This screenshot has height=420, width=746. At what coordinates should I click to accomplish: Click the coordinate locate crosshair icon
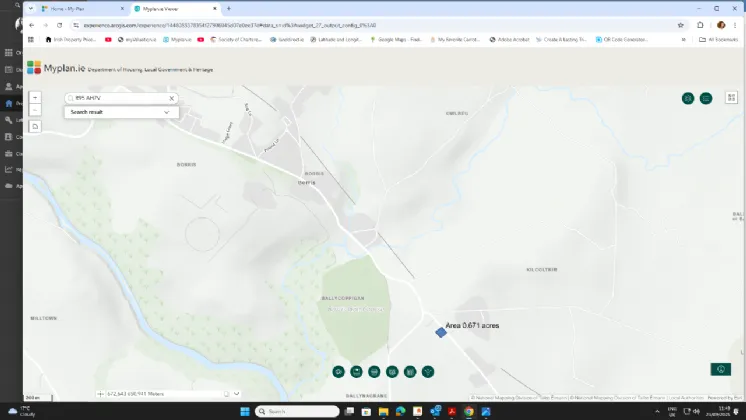(100, 394)
